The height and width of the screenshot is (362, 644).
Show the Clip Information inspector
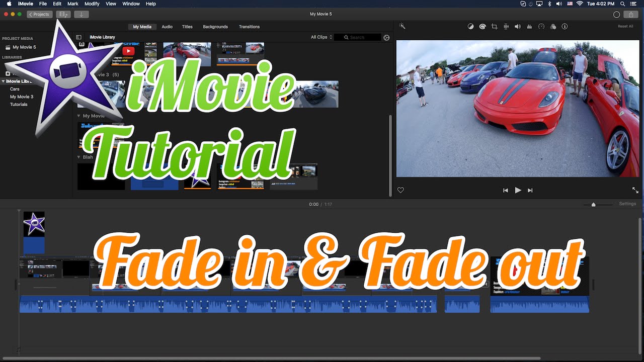pyautogui.click(x=565, y=27)
